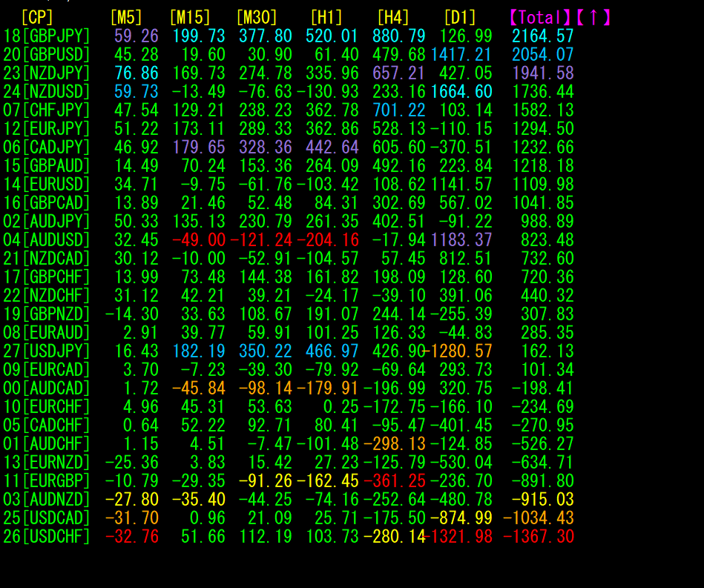The width and height of the screenshot is (704, 588).
Task: Select the 20[GBPUSD] row label
Action: coord(47,54)
